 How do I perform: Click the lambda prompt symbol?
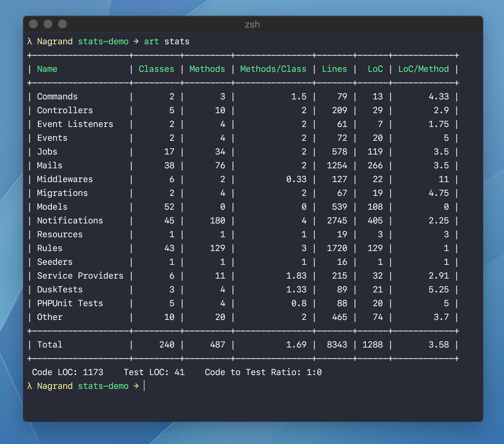click(x=30, y=41)
